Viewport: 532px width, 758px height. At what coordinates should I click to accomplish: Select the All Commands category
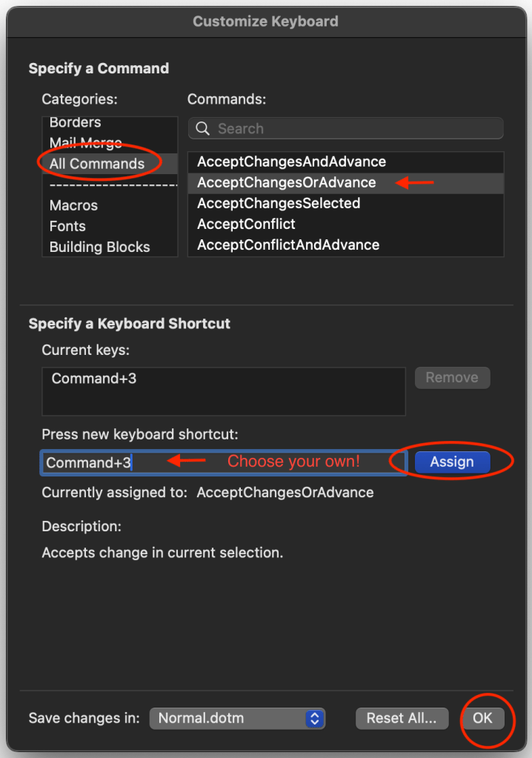click(97, 164)
